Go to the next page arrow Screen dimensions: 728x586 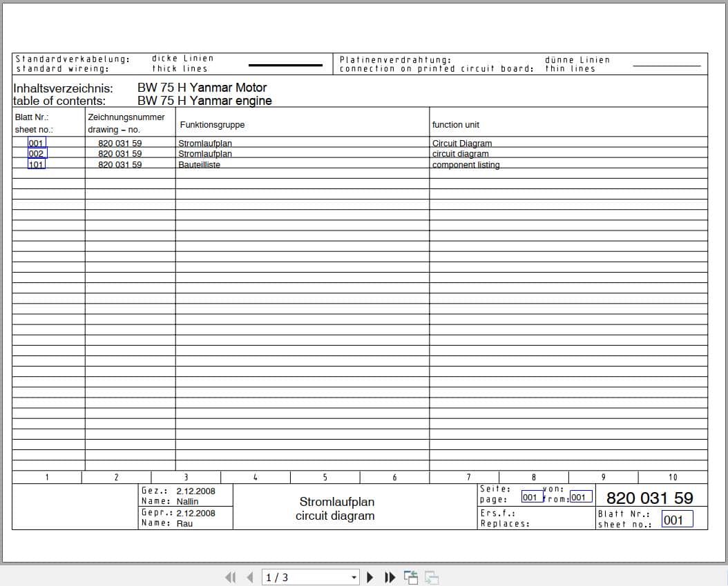[x=370, y=577]
